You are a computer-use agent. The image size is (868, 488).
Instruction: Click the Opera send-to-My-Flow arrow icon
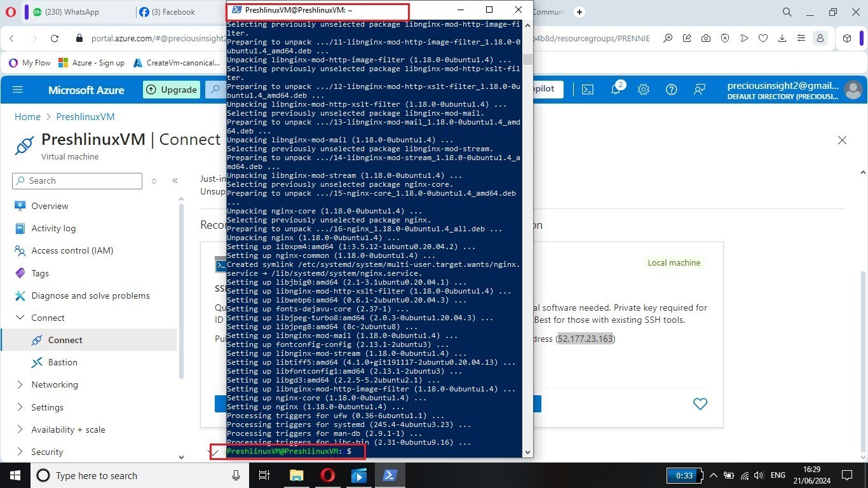click(744, 38)
